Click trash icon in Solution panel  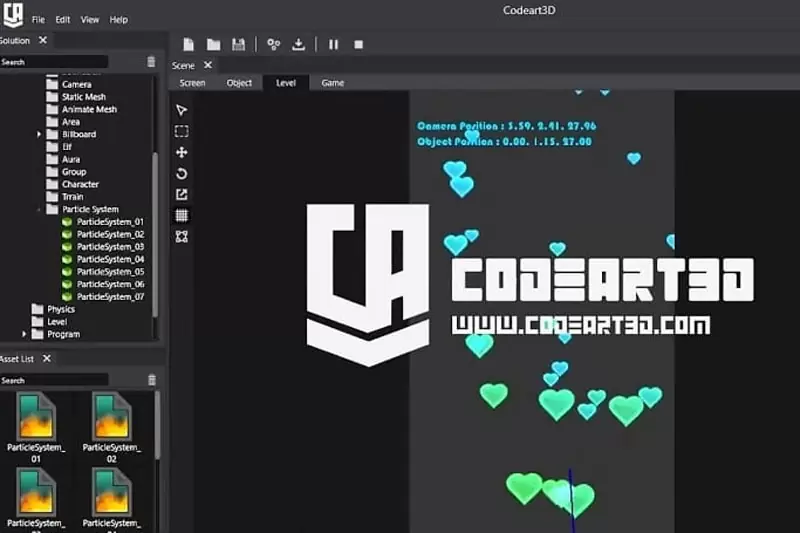[x=151, y=62]
